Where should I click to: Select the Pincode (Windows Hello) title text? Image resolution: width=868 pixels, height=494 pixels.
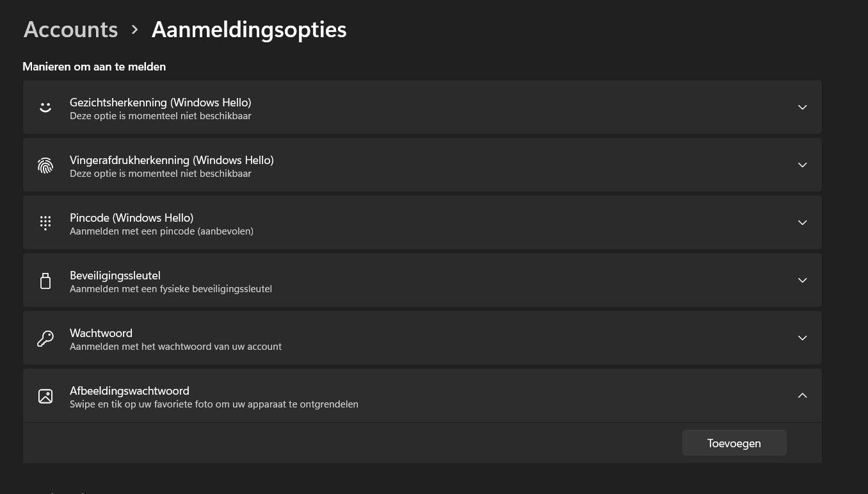tap(131, 218)
